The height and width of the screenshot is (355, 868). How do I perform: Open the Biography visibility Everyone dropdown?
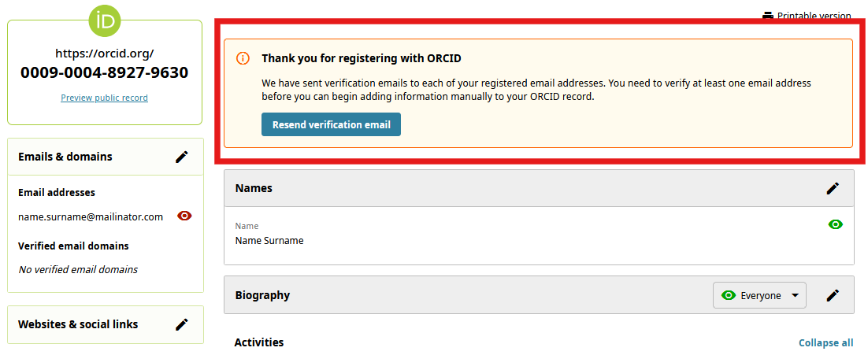coord(759,295)
